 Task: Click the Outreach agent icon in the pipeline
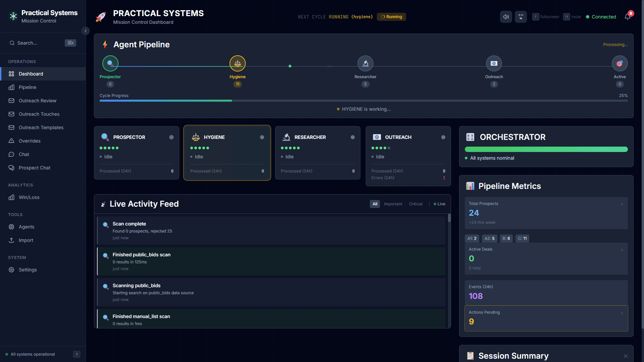[x=494, y=63]
